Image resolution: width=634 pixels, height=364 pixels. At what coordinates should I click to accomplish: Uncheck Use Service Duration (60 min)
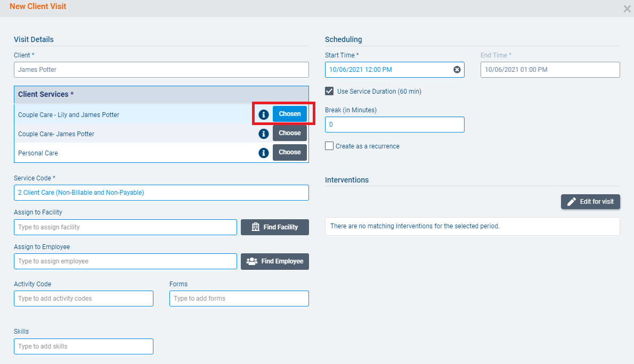pyautogui.click(x=329, y=90)
